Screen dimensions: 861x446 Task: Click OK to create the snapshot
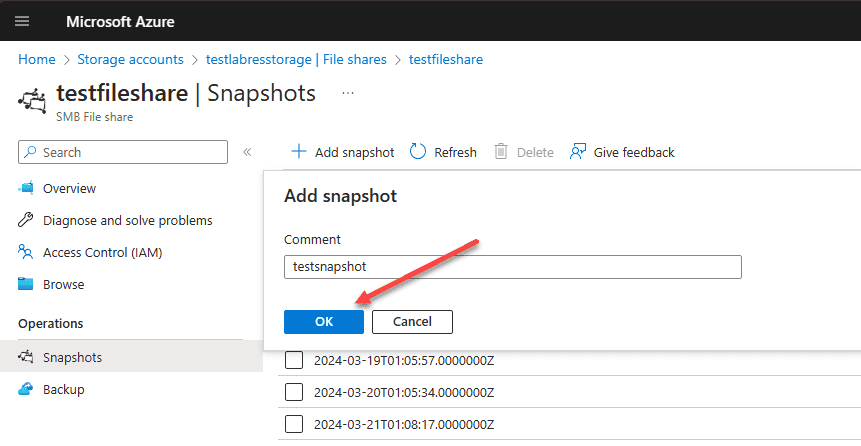coord(324,322)
